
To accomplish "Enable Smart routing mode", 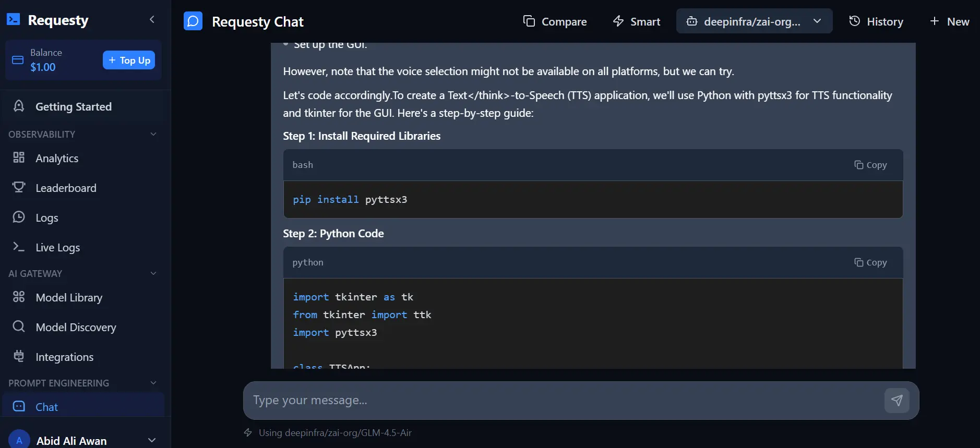I will click(637, 21).
